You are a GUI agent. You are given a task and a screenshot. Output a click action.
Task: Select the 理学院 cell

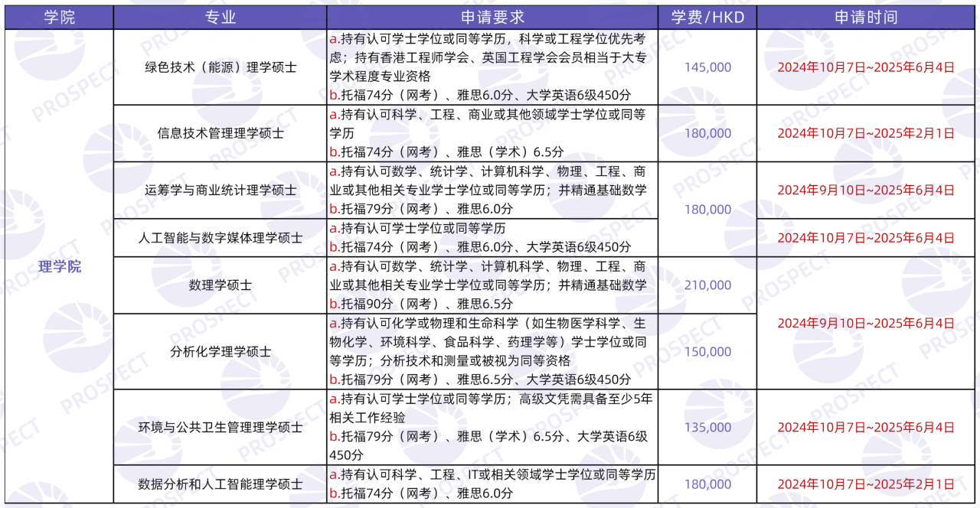(60, 267)
